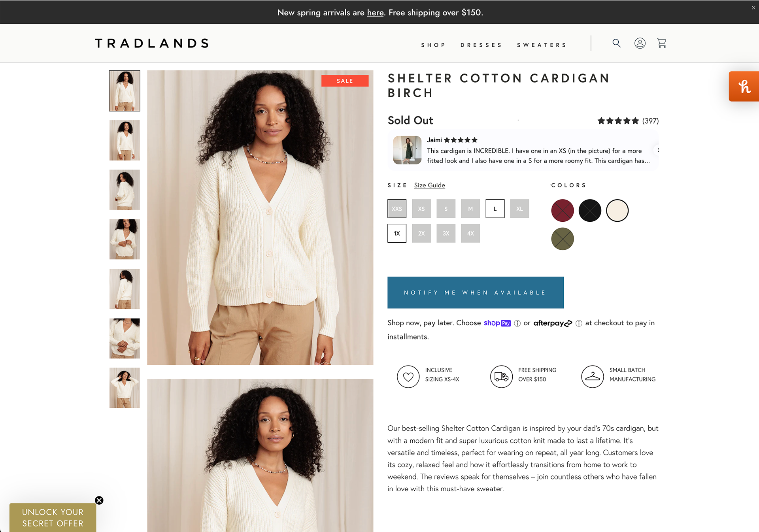
Task: Click the Afterpay info icon
Action: [x=579, y=323]
